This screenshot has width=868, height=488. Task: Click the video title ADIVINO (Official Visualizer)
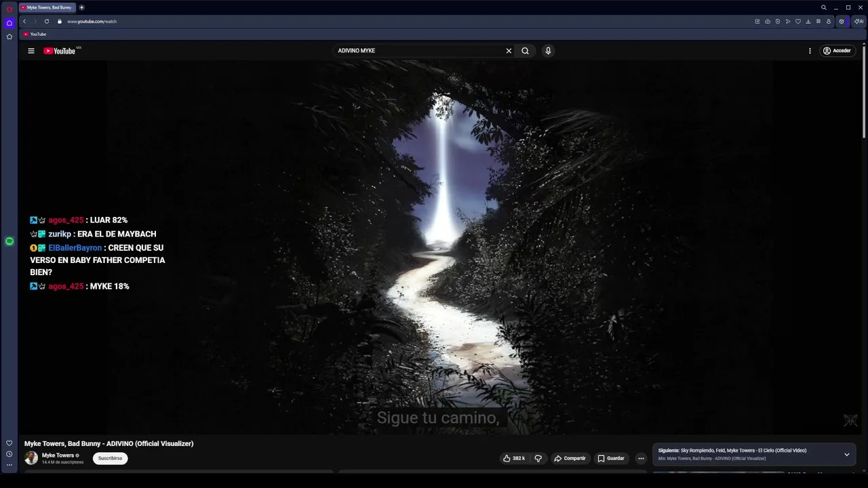point(109,443)
